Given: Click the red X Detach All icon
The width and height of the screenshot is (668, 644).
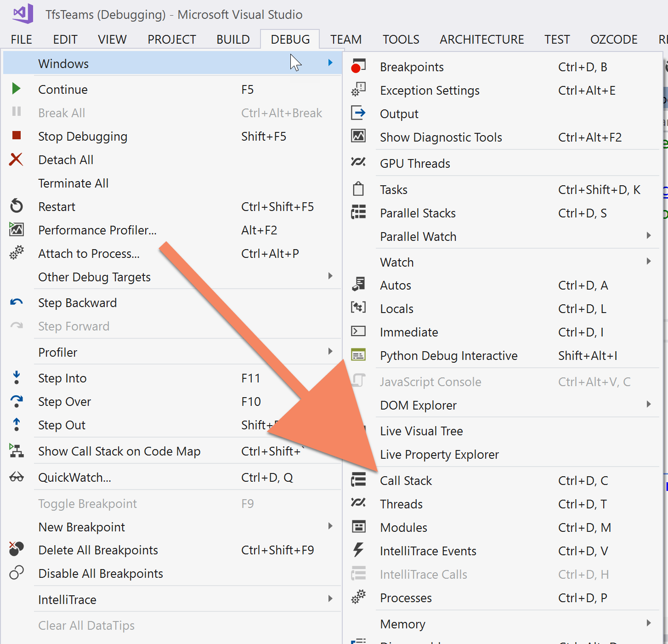Looking at the screenshot, I should coord(16,160).
